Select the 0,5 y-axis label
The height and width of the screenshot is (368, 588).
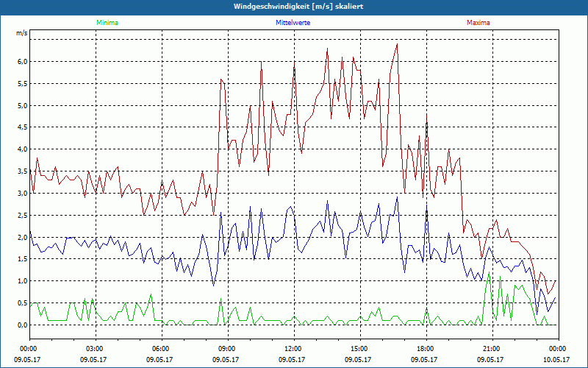point(22,302)
